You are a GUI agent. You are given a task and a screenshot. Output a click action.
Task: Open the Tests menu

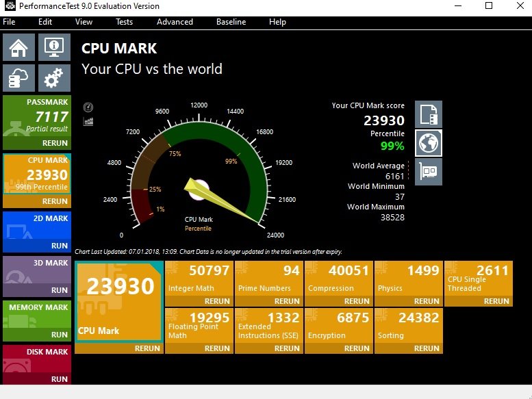[x=124, y=22]
